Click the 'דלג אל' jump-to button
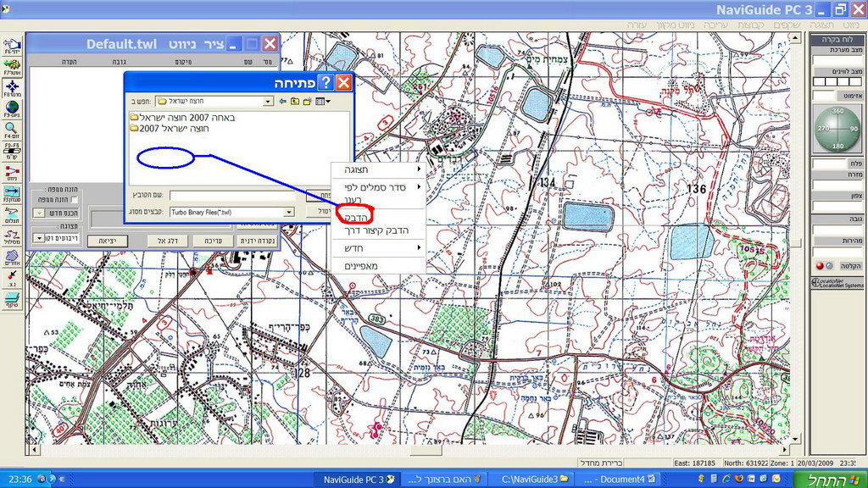Image resolution: width=868 pixels, height=488 pixels. (167, 241)
